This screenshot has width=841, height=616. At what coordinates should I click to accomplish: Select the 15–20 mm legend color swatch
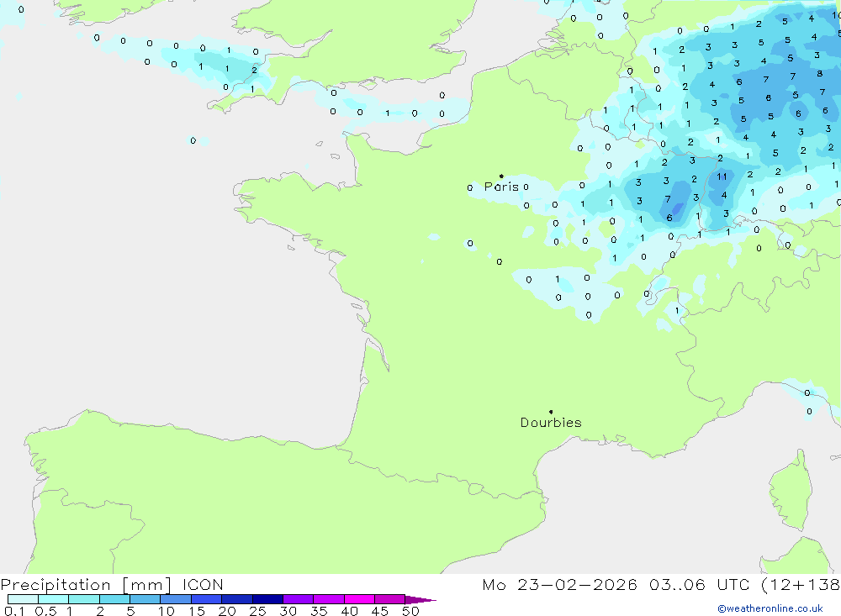tap(207, 599)
